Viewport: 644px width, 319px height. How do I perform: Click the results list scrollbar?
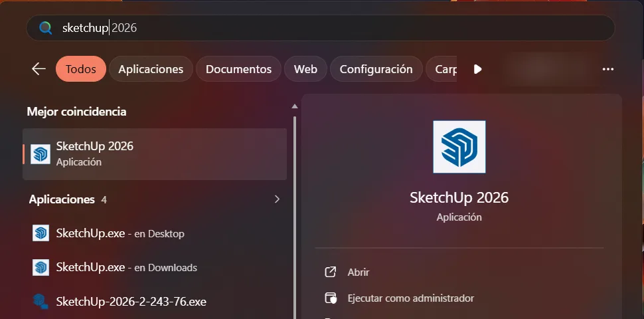295,218
